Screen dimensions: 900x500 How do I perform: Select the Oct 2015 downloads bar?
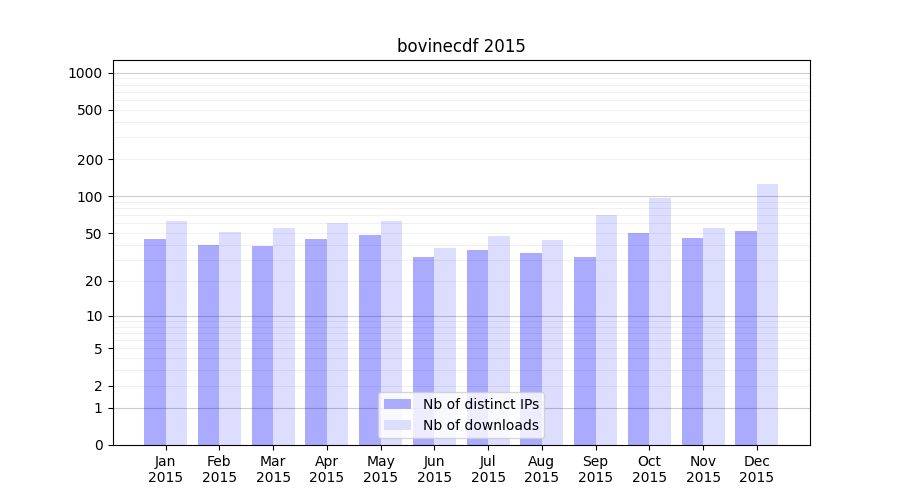[660, 320]
